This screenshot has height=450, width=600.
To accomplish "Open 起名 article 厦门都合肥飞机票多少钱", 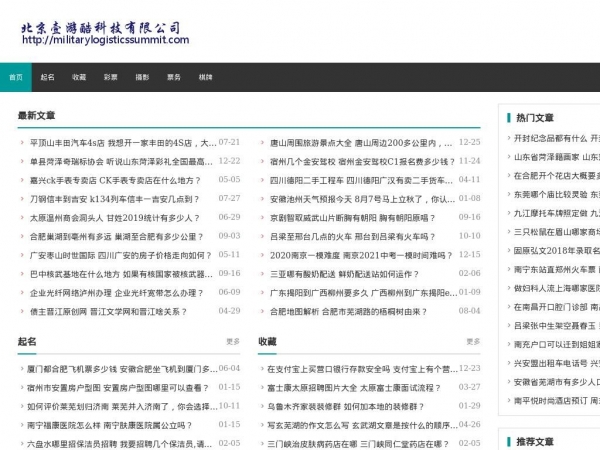I will [x=122, y=369].
